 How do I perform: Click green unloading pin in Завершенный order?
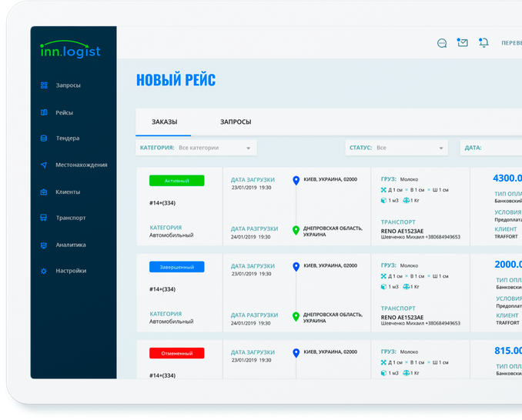(296, 317)
